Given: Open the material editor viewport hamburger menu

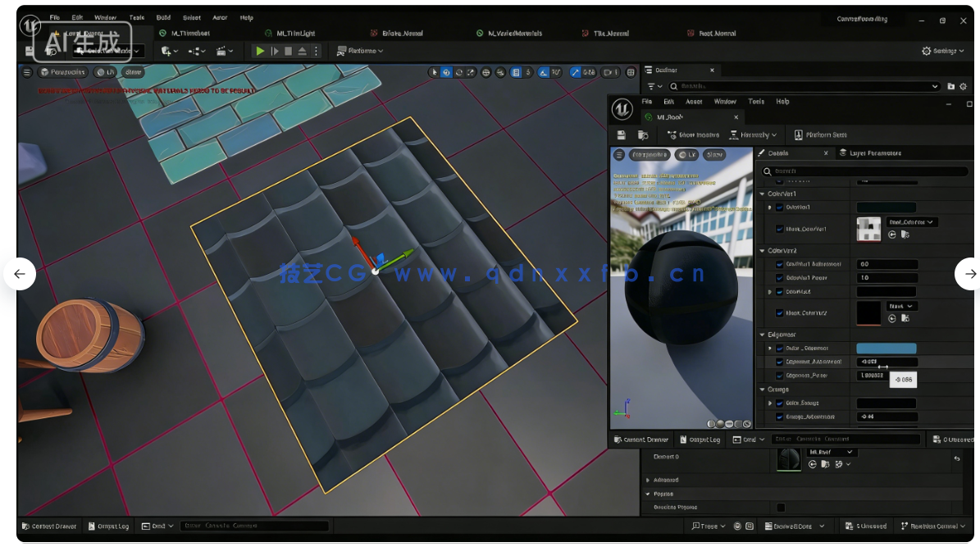Looking at the screenshot, I should click(617, 153).
